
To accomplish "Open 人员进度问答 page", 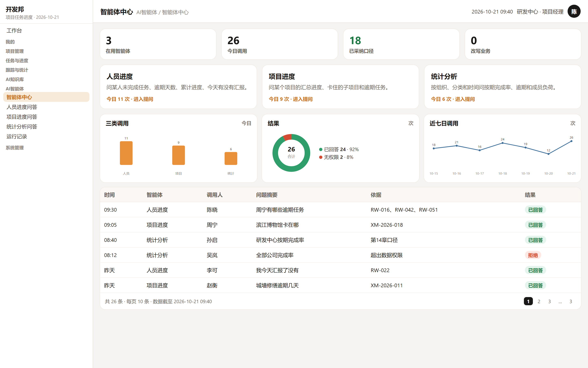I will coord(46,107).
